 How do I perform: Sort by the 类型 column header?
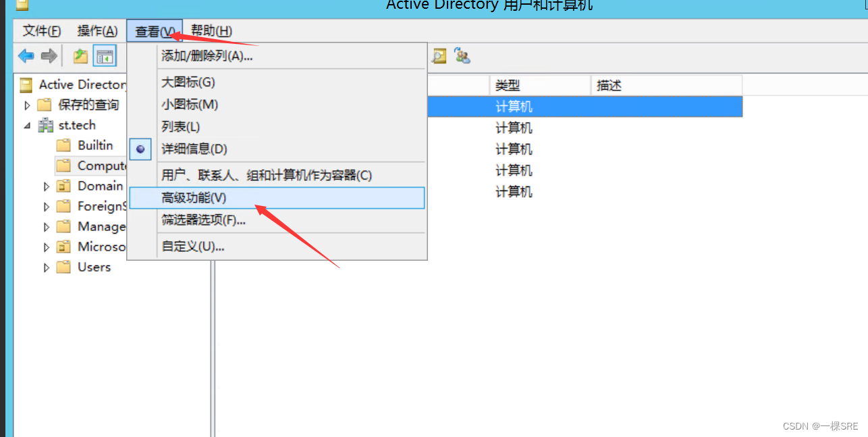pos(540,86)
